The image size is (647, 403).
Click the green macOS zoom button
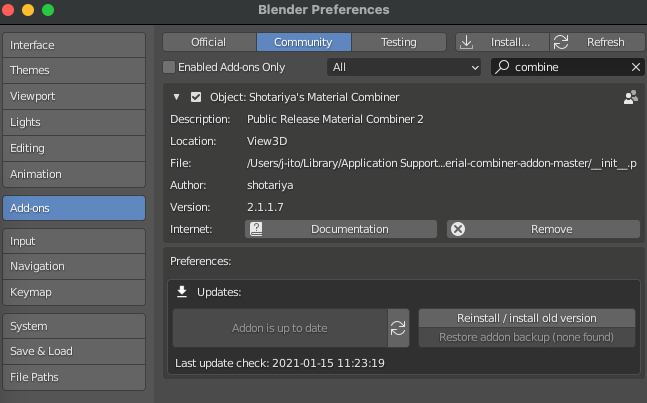(x=48, y=9)
